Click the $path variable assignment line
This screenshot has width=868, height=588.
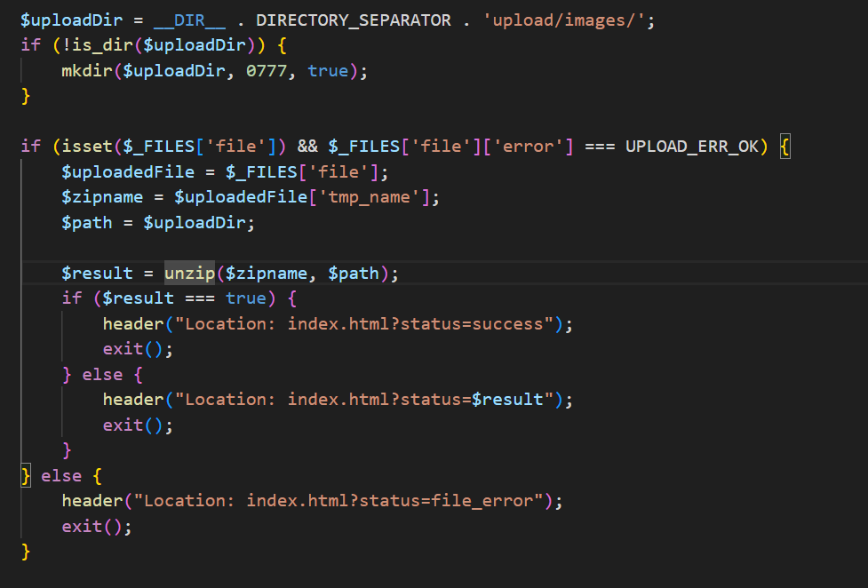coord(158,223)
